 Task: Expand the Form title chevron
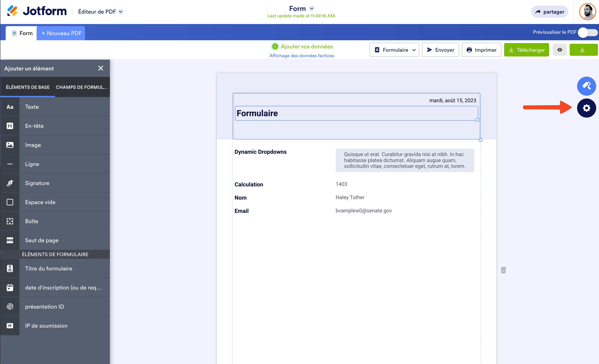312,8
